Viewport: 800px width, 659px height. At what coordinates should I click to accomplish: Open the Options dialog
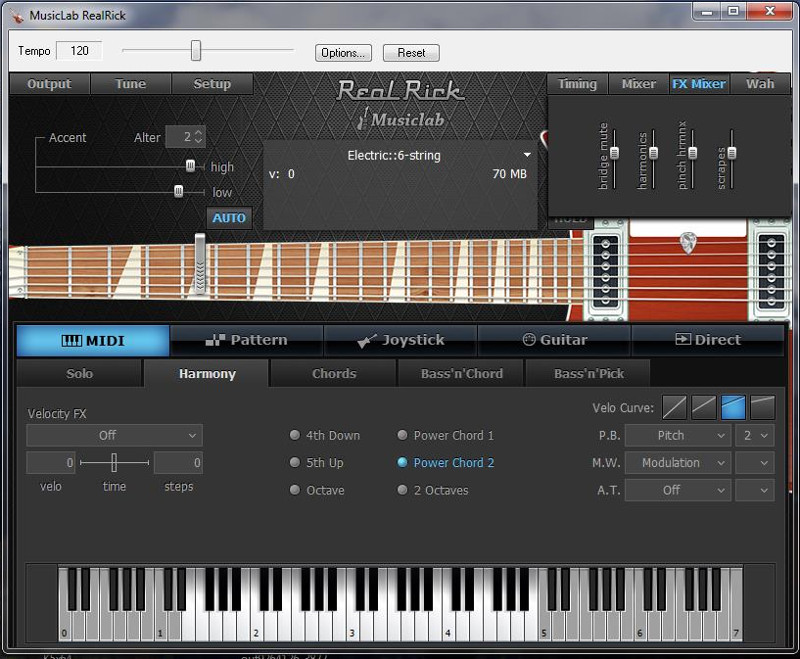[x=343, y=53]
